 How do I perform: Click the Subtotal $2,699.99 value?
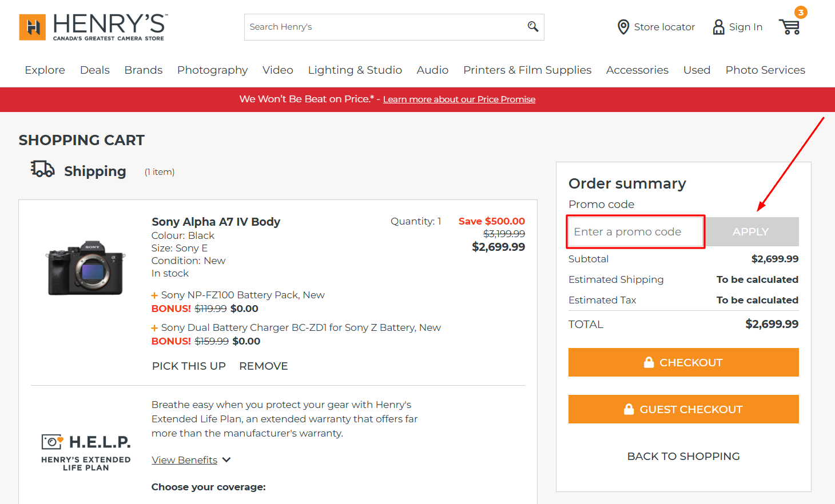click(774, 259)
